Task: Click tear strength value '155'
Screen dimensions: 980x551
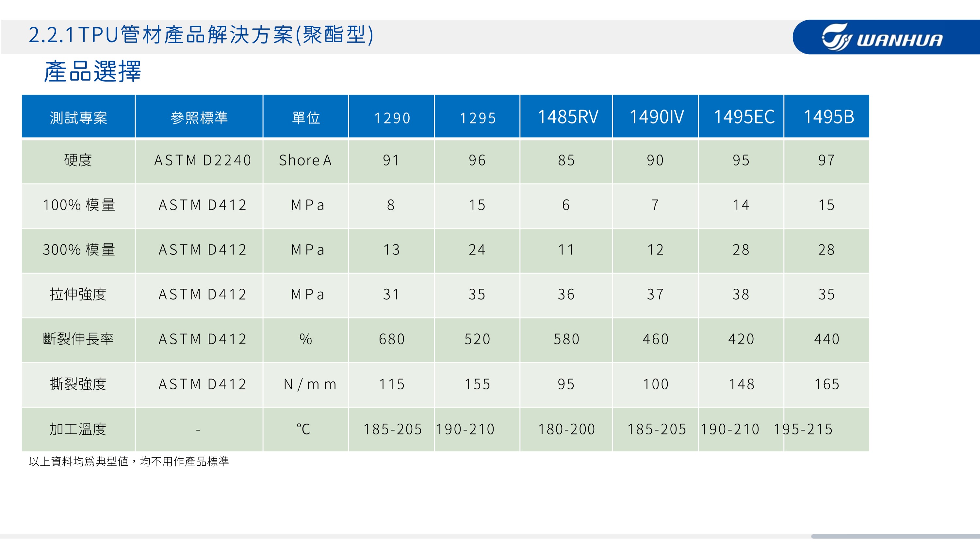Action: click(477, 384)
